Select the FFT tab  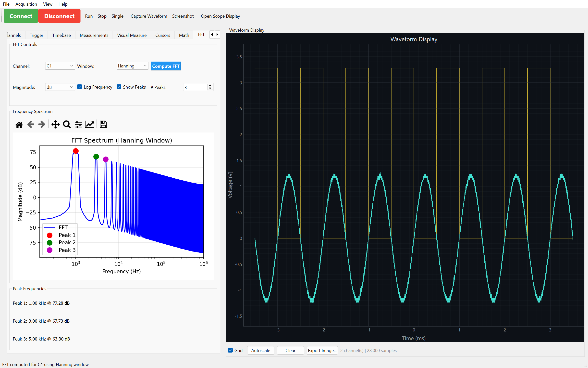(201, 35)
